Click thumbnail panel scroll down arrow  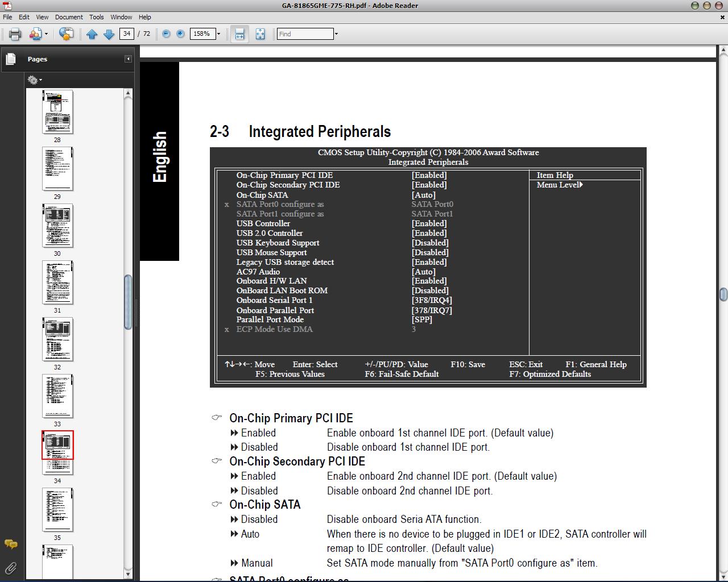(x=128, y=574)
